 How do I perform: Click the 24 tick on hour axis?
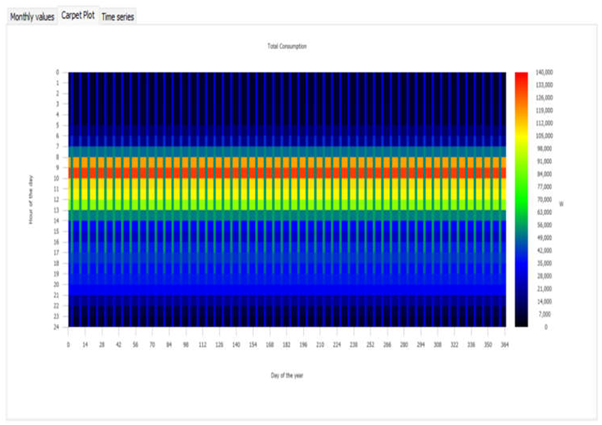(58, 326)
